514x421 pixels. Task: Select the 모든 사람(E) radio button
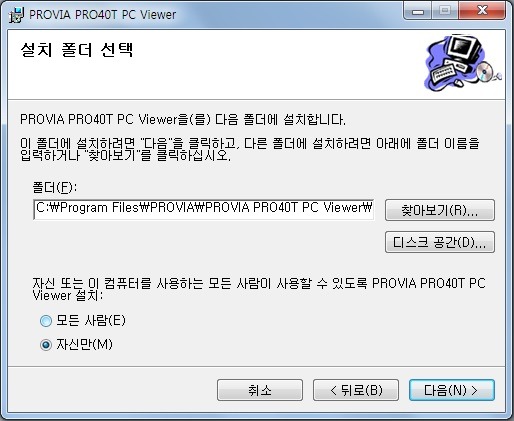[x=46, y=321]
